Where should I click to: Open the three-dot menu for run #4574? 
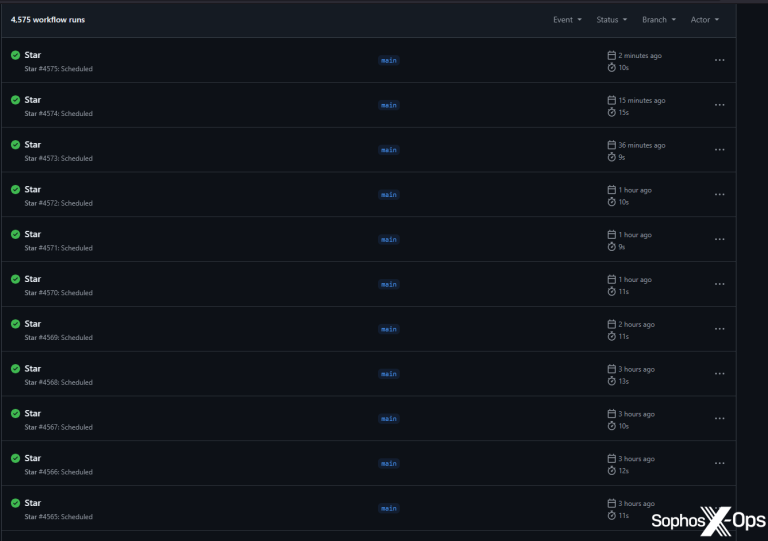pos(719,105)
